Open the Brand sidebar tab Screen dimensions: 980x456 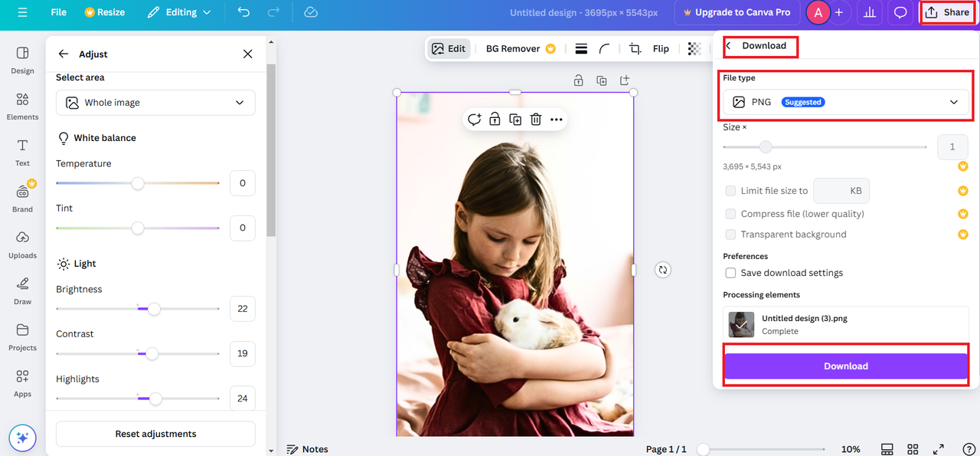click(x=22, y=198)
